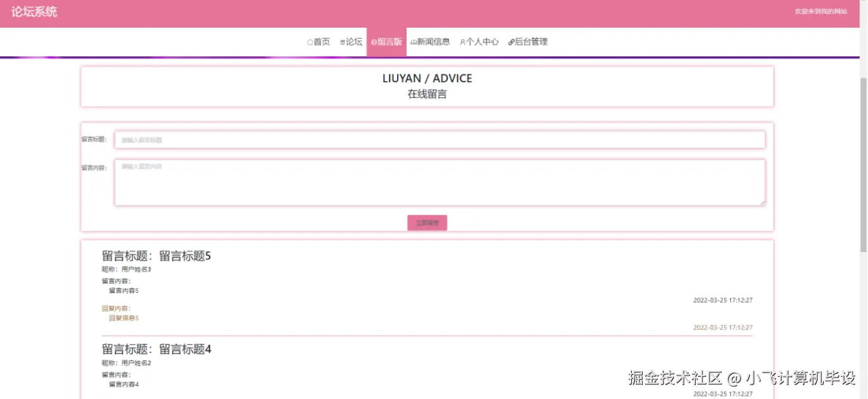
Task: Click the resize handle of 留言内容 textarea
Action: click(762, 202)
